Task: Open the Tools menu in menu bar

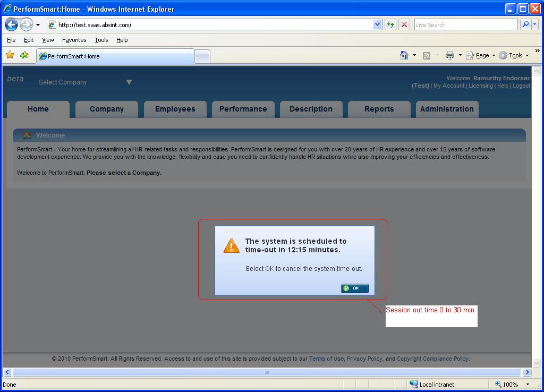Action: tap(101, 40)
